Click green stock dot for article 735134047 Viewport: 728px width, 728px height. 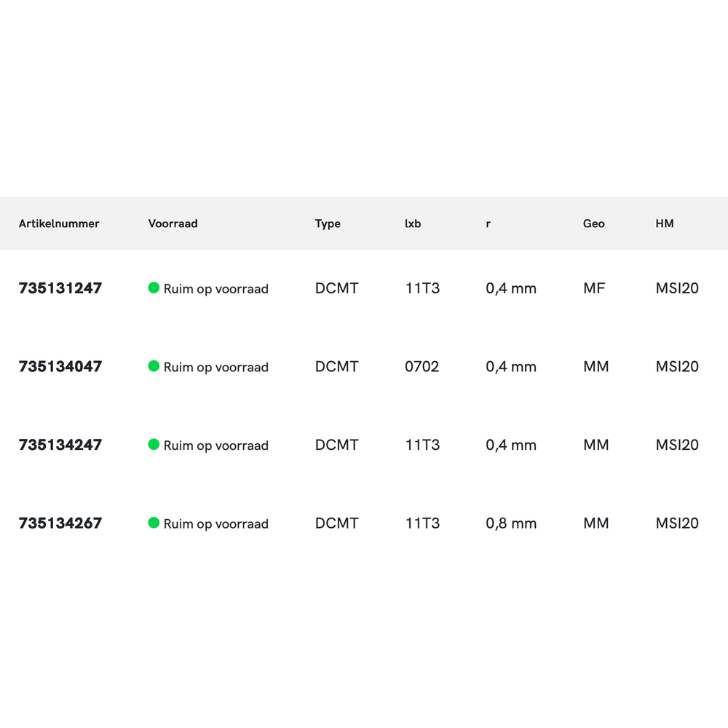154,366
